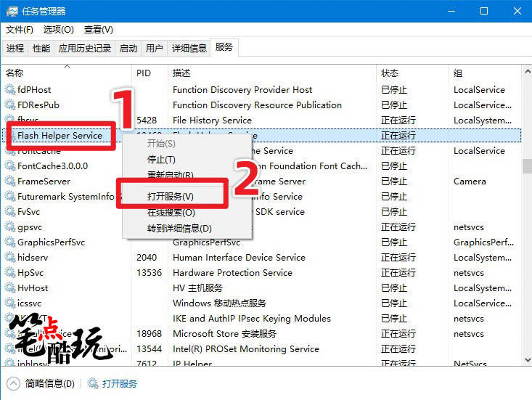This screenshot has width=532, height=400.
Task: Click scrollbar down arrow in services list
Action: pyautogui.click(x=527, y=359)
